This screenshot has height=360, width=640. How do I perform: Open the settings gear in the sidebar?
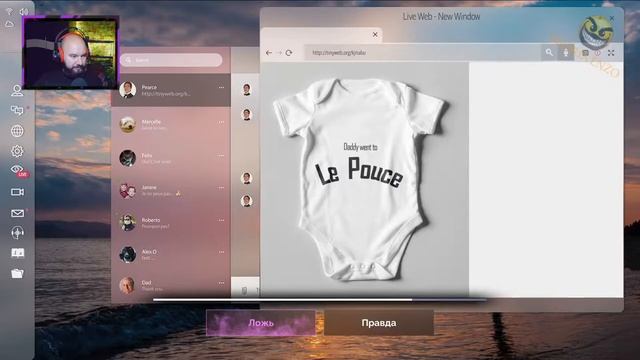click(17, 151)
